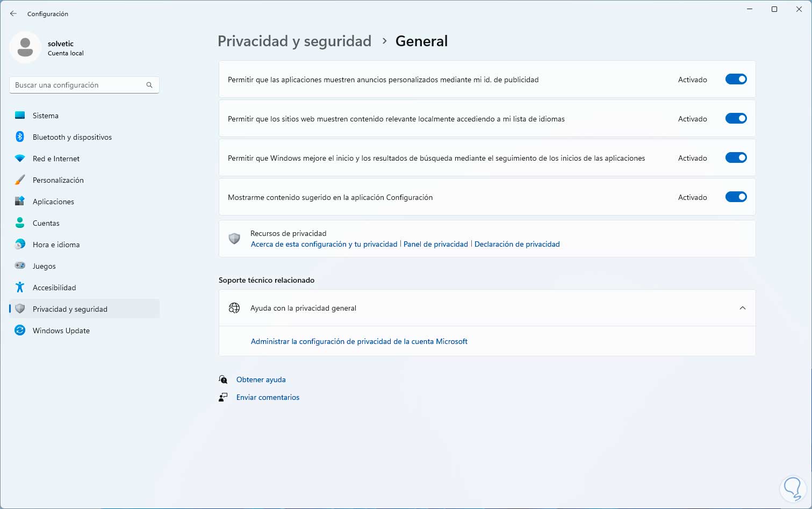Open the Panel de privacidad link
Image resolution: width=812 pixels, height=509 pixels.
pos(435,244)
